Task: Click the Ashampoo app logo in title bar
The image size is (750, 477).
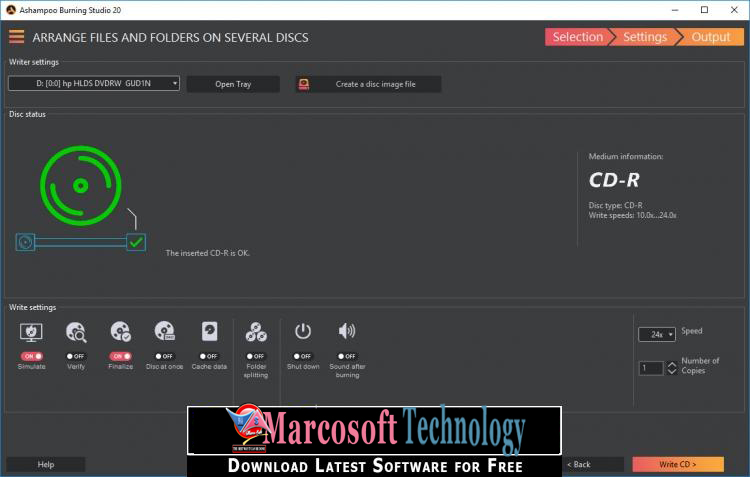Action: pos(11,10)
